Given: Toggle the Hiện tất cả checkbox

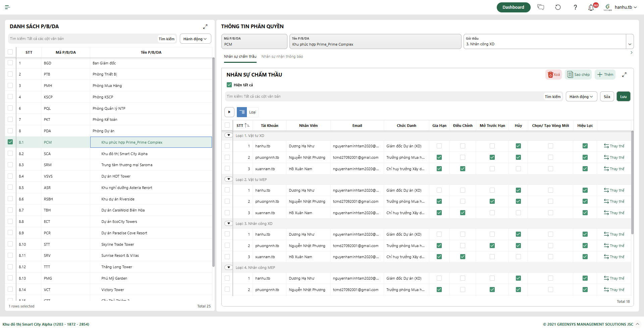Looking at the screenshot, I should coord(229,85).
